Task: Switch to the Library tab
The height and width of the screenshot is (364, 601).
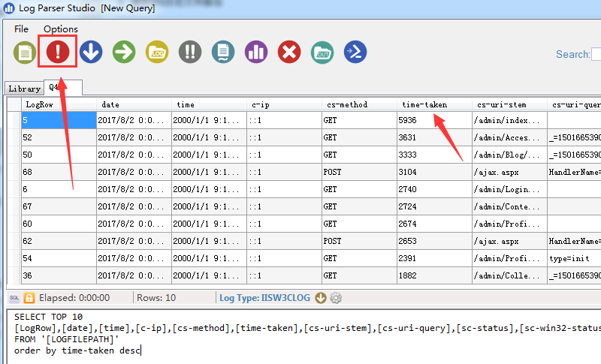Action: (x=24, y=89)
